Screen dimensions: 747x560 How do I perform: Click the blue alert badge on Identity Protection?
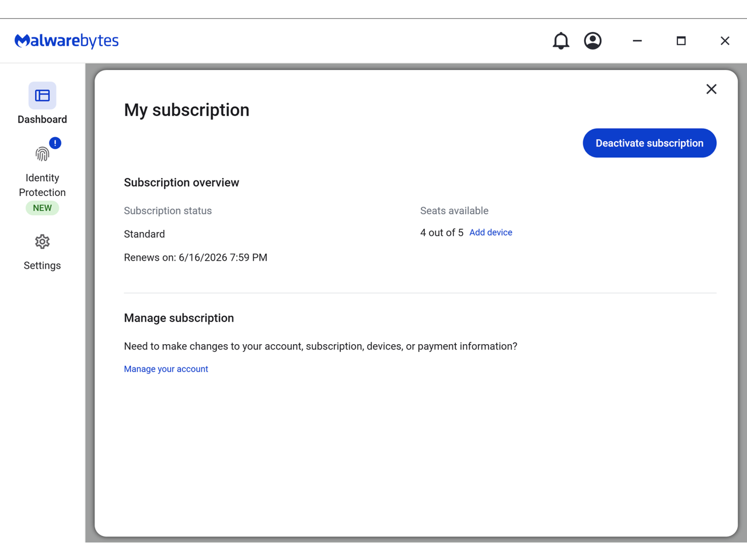(55, 143)
